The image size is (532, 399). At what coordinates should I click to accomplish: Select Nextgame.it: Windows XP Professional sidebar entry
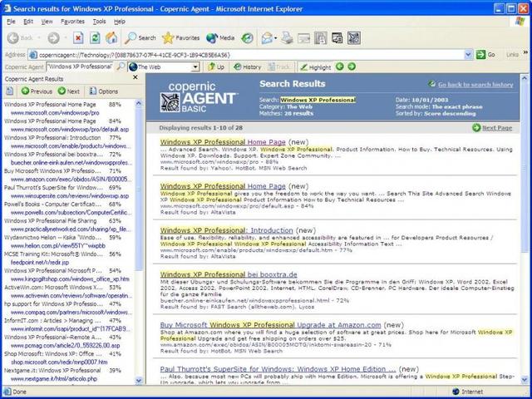click(52, 370)
